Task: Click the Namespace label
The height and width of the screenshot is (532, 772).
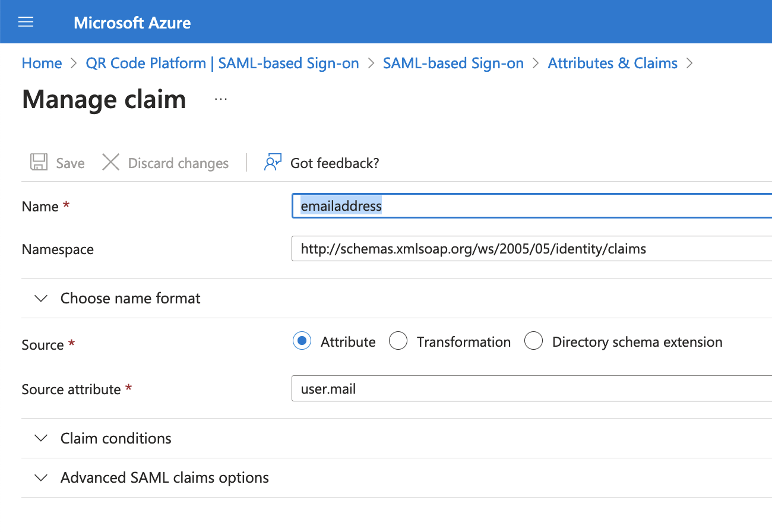Action: click(58, 249)
